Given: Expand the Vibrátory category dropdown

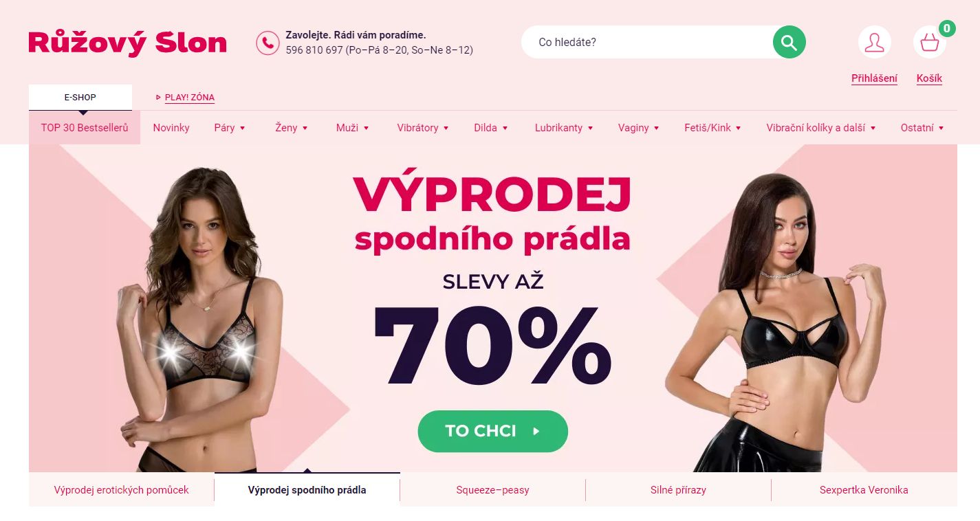Looking at the screenshot, I should coord(423,128).
